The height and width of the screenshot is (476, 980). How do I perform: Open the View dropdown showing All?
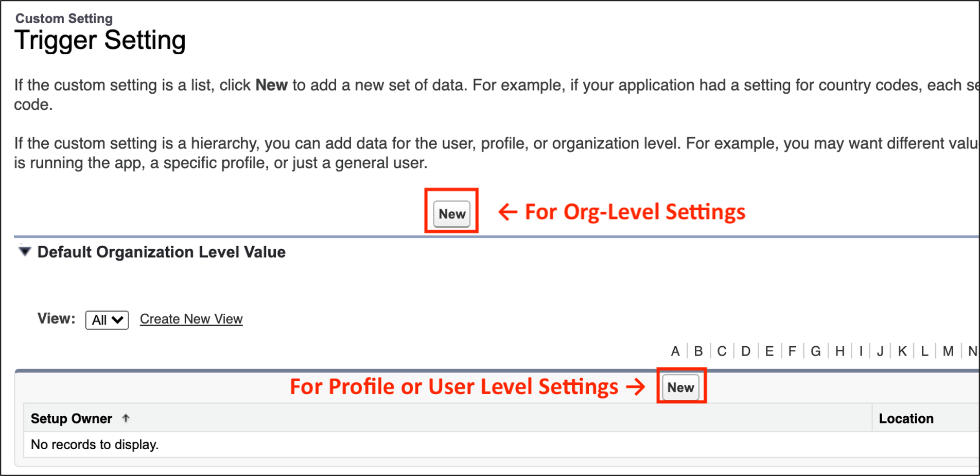(107, 320)
